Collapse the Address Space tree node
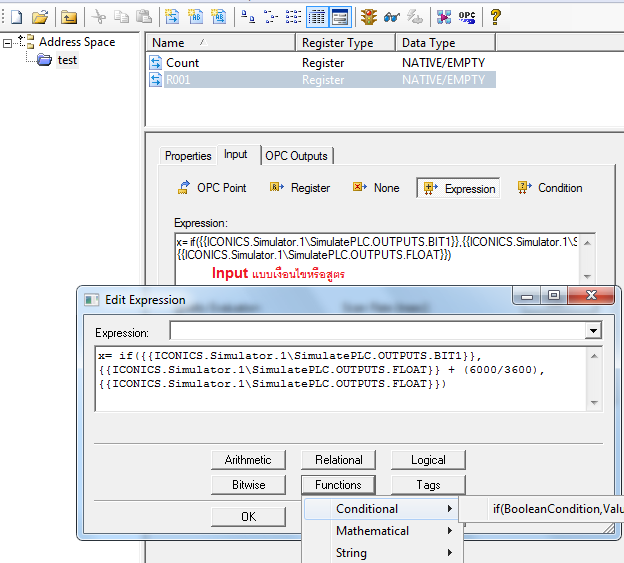 pyautogui.click(x=7, y=43)
